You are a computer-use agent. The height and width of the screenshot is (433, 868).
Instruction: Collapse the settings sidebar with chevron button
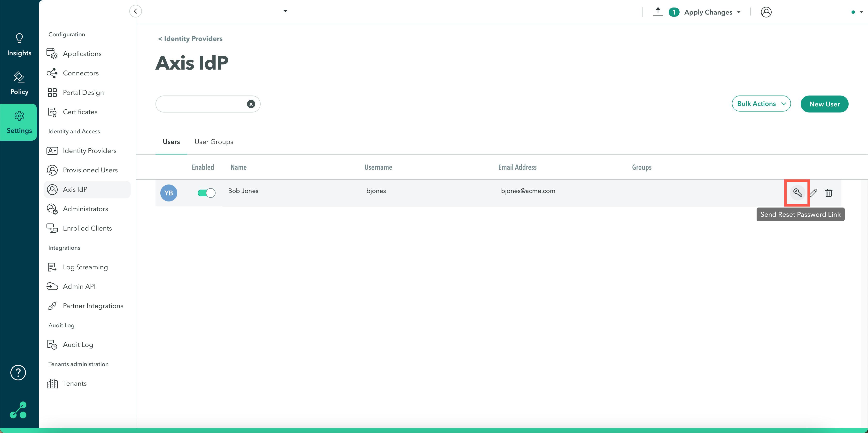point(135,11)
